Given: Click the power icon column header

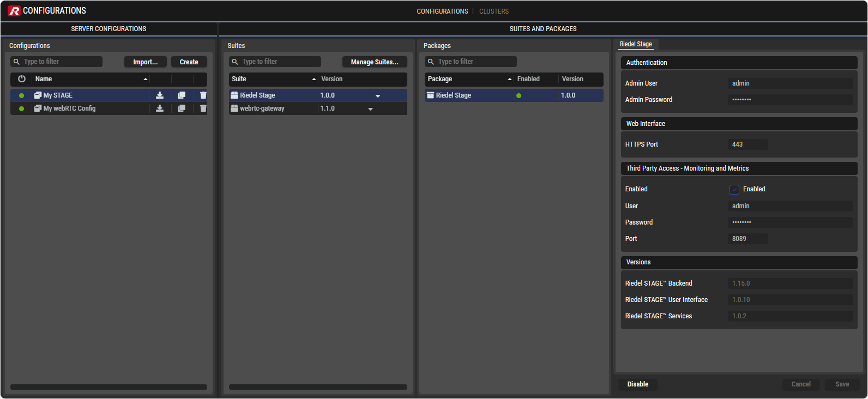Looking at the screenshot, I should tap(22, 79).
